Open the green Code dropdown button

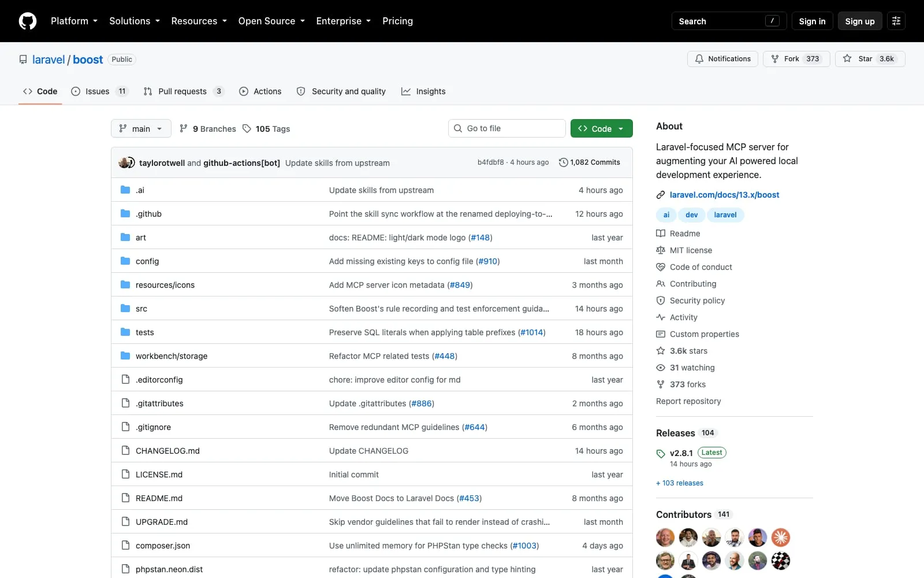(x=601, y=128)
